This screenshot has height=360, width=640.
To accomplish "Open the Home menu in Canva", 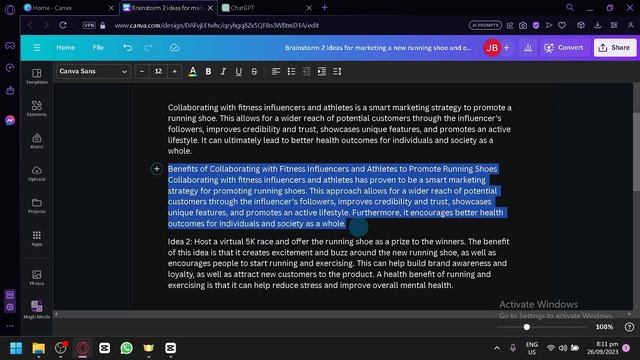I will pyautogui.click(x=65, y=48).
